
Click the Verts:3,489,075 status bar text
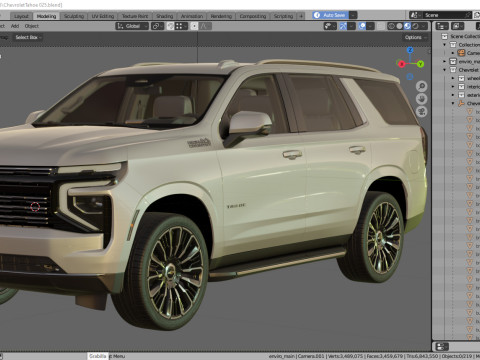(x=345, y=356)
